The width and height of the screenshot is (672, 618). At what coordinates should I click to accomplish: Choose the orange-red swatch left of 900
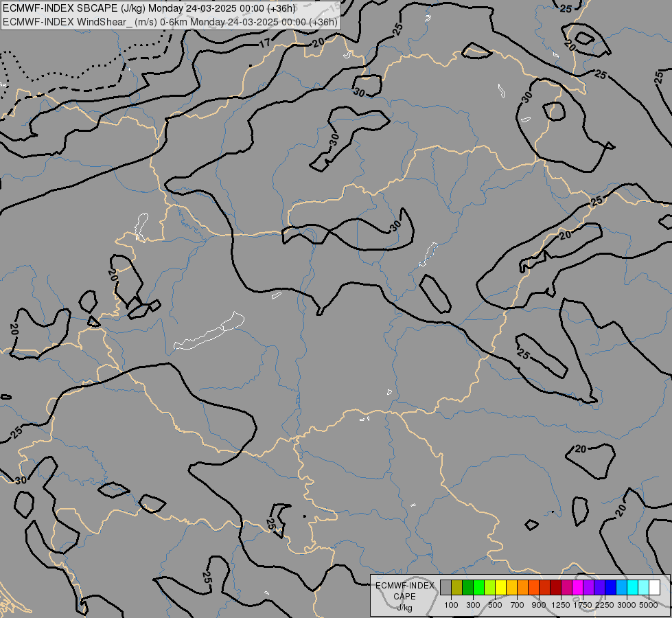pyautogui.click(x=533, y=587)
